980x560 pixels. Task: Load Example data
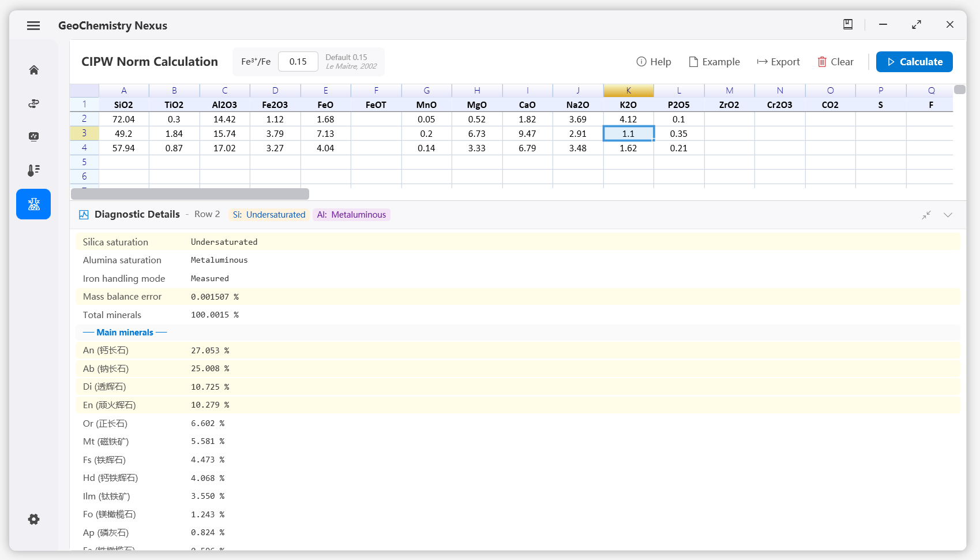click(x=714, y=62)
